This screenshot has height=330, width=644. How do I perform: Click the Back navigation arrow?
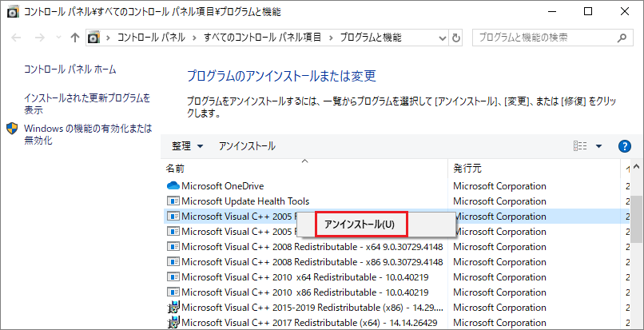[x=16, y=38]
